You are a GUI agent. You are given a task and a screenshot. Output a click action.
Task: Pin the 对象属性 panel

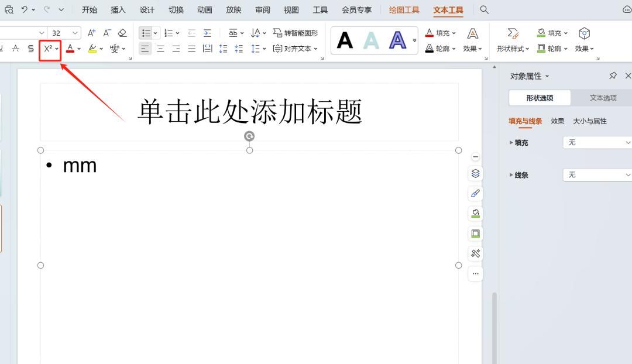[x=613, y=75]
